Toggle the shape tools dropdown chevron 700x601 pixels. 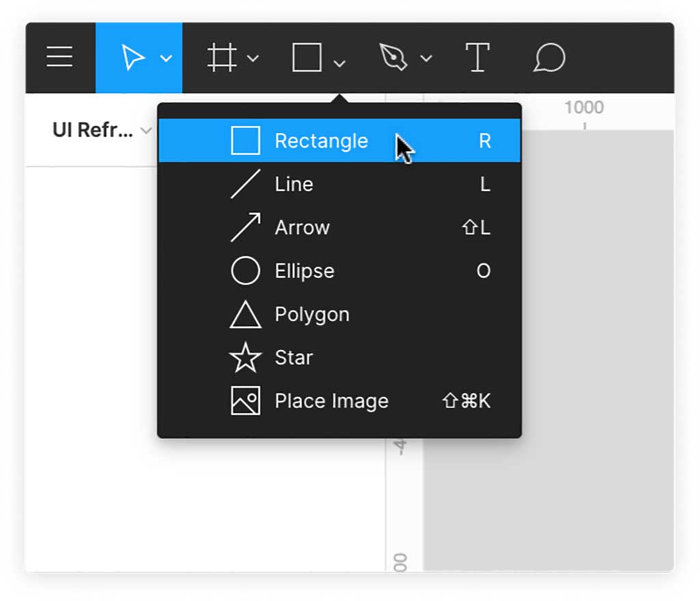(340, 64)
